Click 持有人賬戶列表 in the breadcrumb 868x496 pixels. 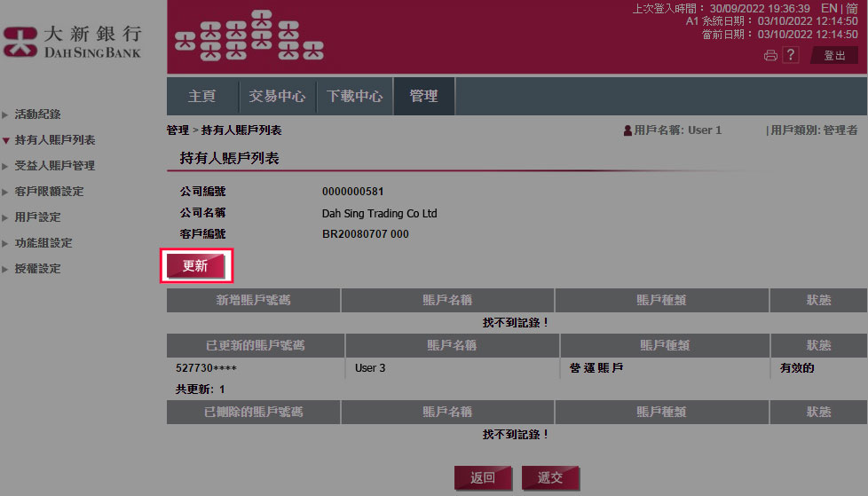pyautogui.click(x=241, y=130)
